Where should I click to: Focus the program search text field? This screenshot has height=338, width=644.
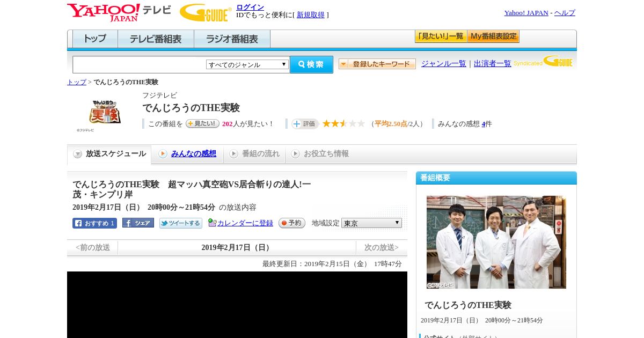pyautogui.click(x=140, y=64)
